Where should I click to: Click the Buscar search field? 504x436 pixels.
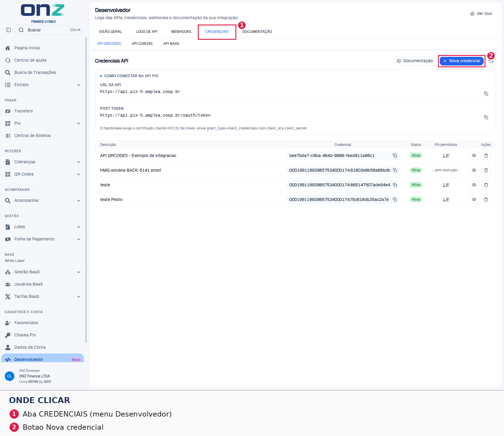click(x=49, y=30)
